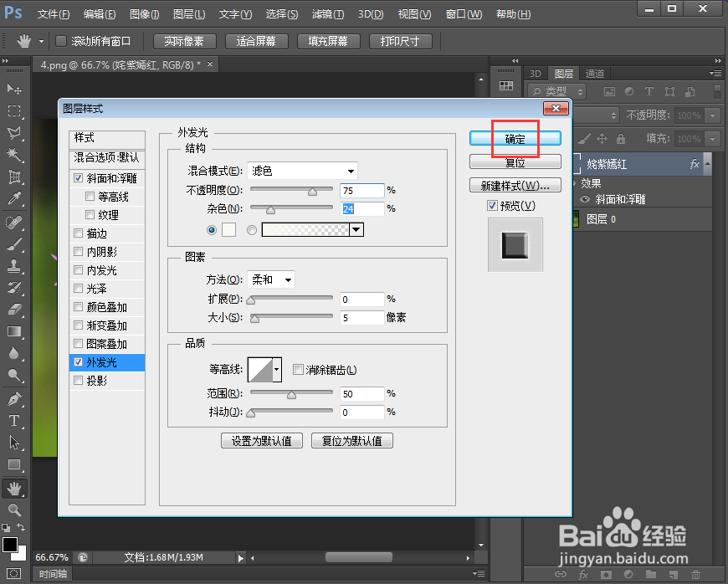
Task: Enable the 投影 layer style checkbox
Action: (78, 380)
